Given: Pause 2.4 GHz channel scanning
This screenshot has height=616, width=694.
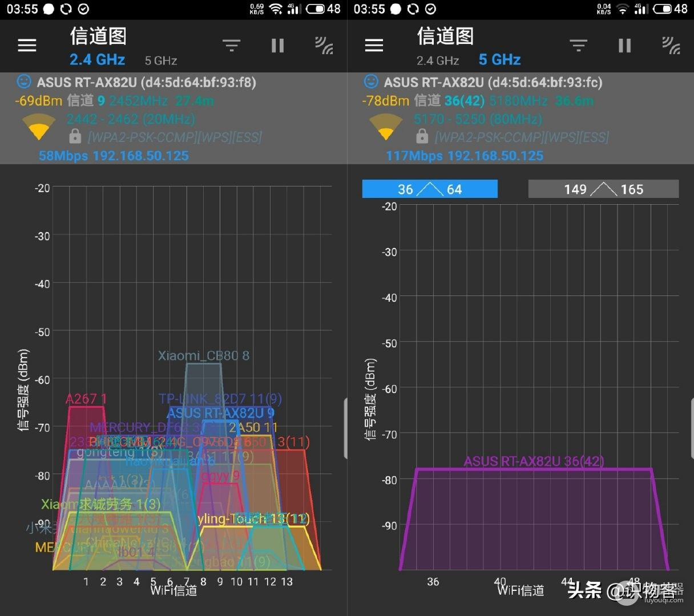Looking at the screenshot, I should point(277,45).
